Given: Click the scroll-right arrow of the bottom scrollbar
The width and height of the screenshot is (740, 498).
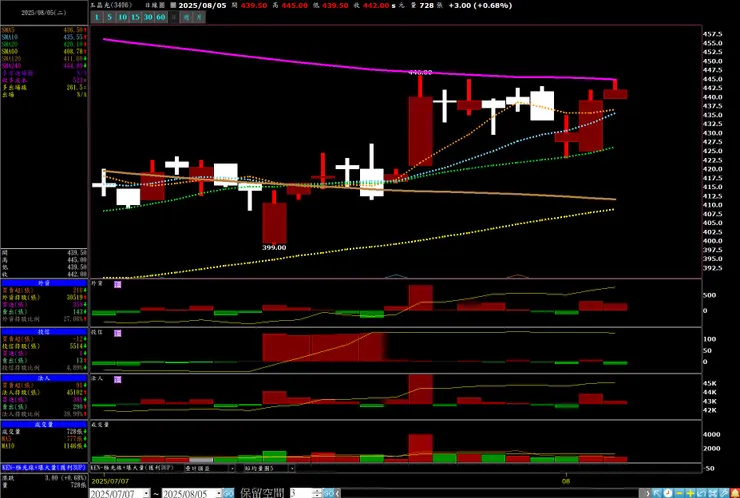Looking at the screenshot, I should (648, 493).
